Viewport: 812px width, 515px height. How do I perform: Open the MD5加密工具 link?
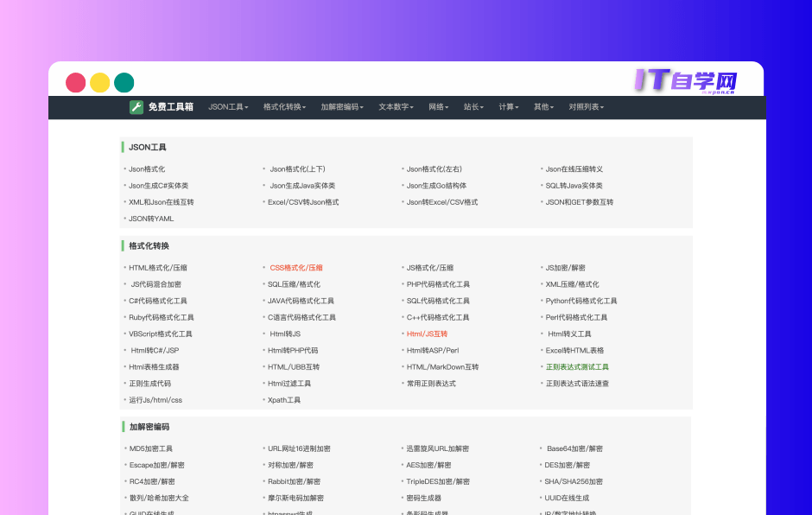pos(151,448)
